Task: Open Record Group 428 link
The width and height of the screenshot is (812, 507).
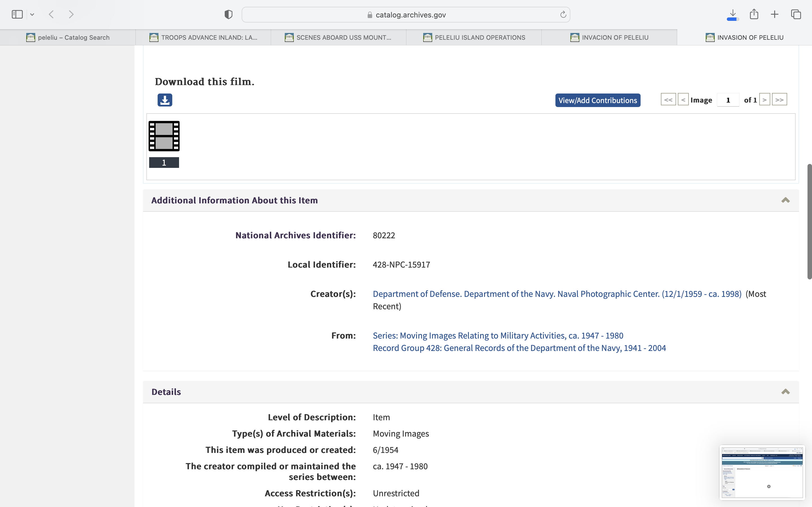Action: 519,348
